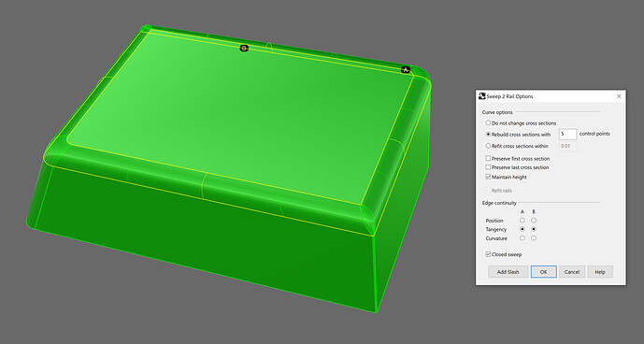This screenshot has width=644, height=344.
Task: Enable Preserve first cross section
Action: 488,158
